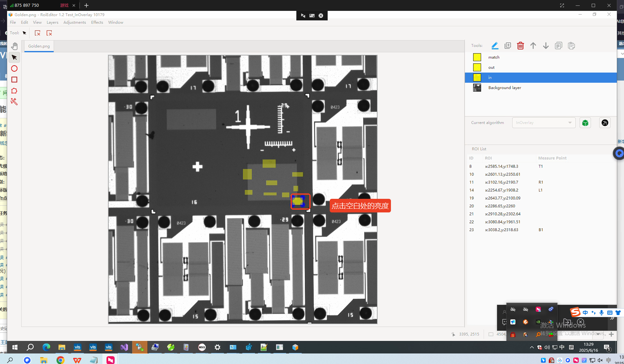Open the Windows Start menu
This screenshot has width=624, height=364.
pyautogui.click(x=15, y=347)
